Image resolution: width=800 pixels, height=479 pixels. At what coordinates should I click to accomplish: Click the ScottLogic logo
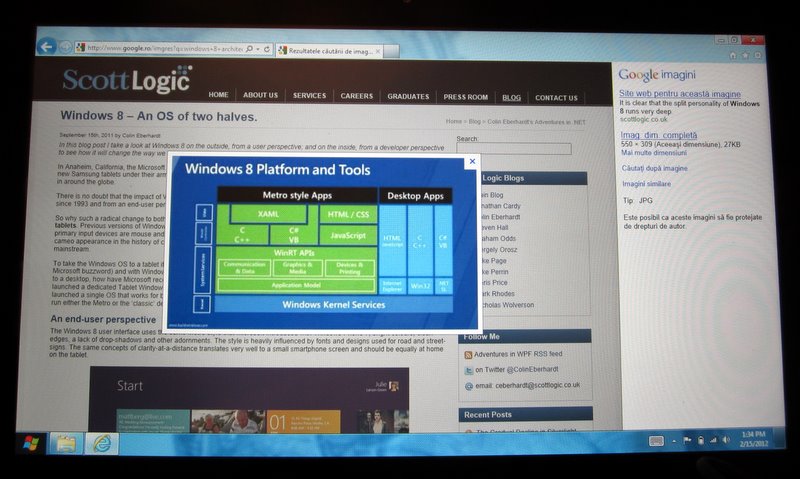[127, 79]
